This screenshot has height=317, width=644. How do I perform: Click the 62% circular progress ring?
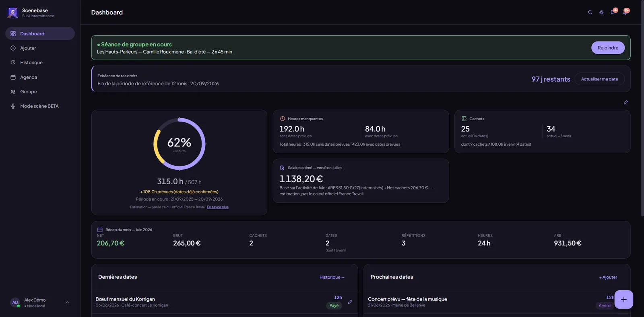tap(180, 144)
